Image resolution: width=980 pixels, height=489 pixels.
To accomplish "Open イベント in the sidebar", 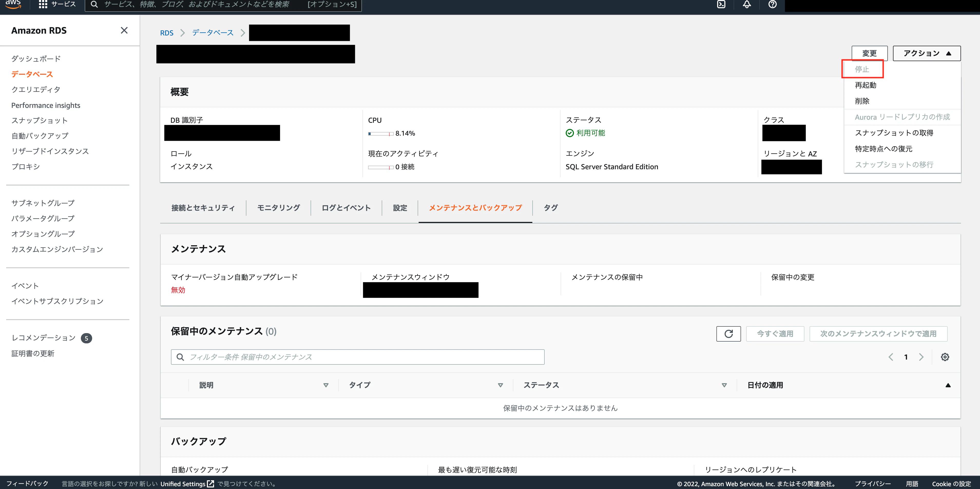I will pos(25,286).
